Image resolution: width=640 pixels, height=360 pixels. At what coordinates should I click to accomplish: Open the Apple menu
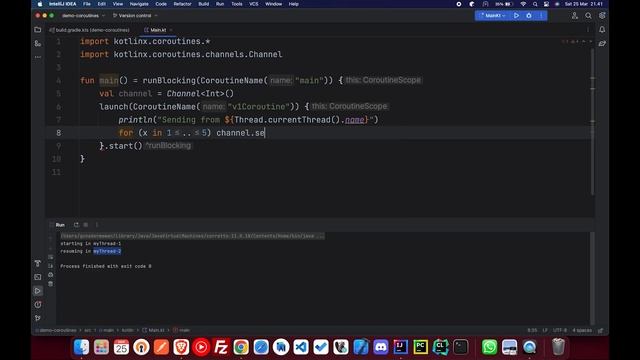pos(40,4)
